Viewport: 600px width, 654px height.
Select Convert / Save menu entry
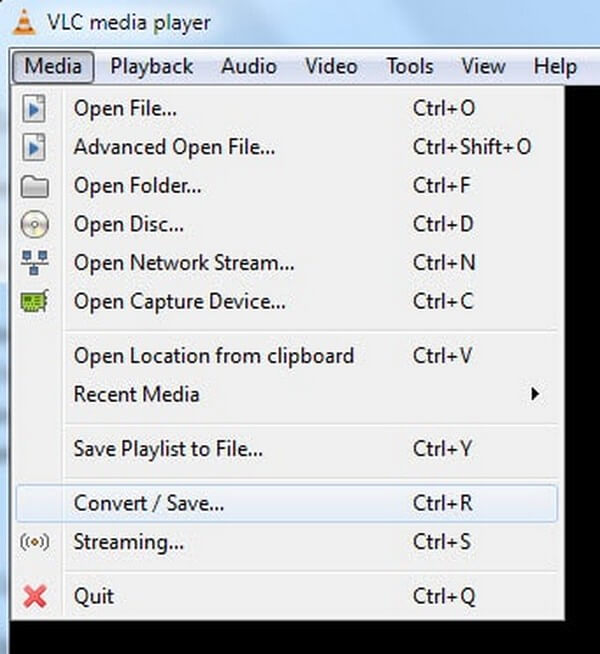tap(149, 503)
